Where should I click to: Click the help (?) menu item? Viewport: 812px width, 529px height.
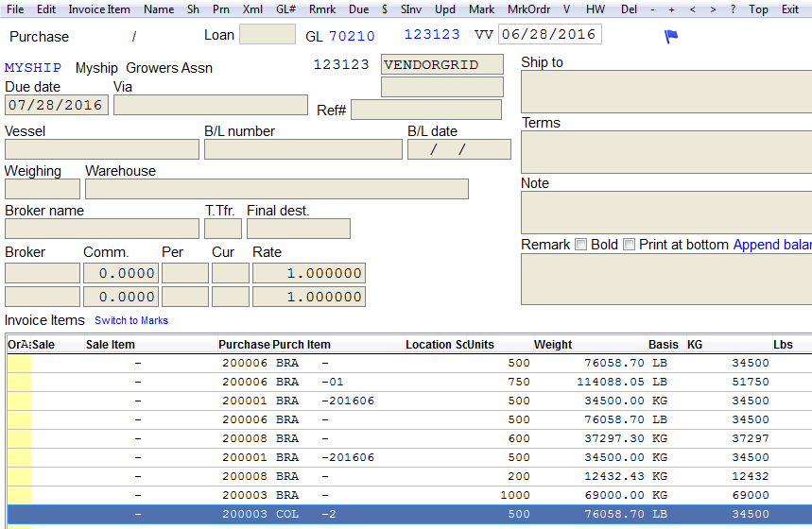point(733,9)
